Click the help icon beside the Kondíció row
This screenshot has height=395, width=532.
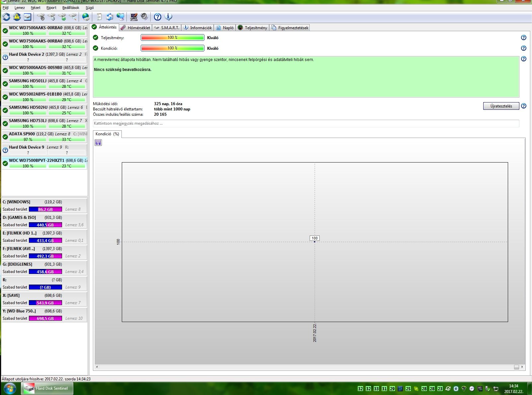[x=524, y=48]
